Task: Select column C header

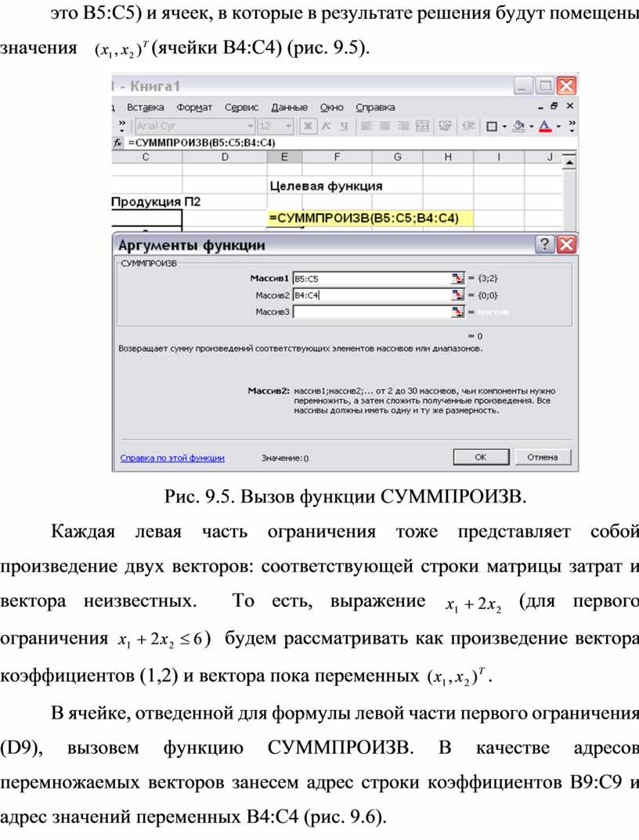Action: pos(146,157)
